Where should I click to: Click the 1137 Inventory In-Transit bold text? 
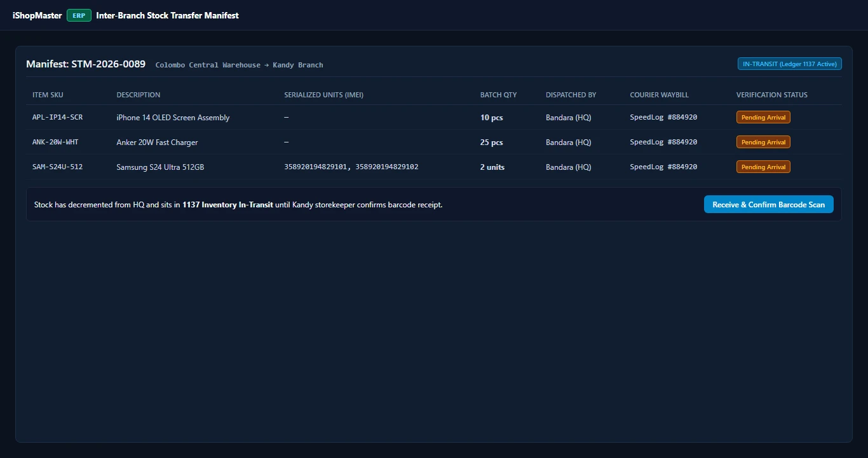point(227,205)
